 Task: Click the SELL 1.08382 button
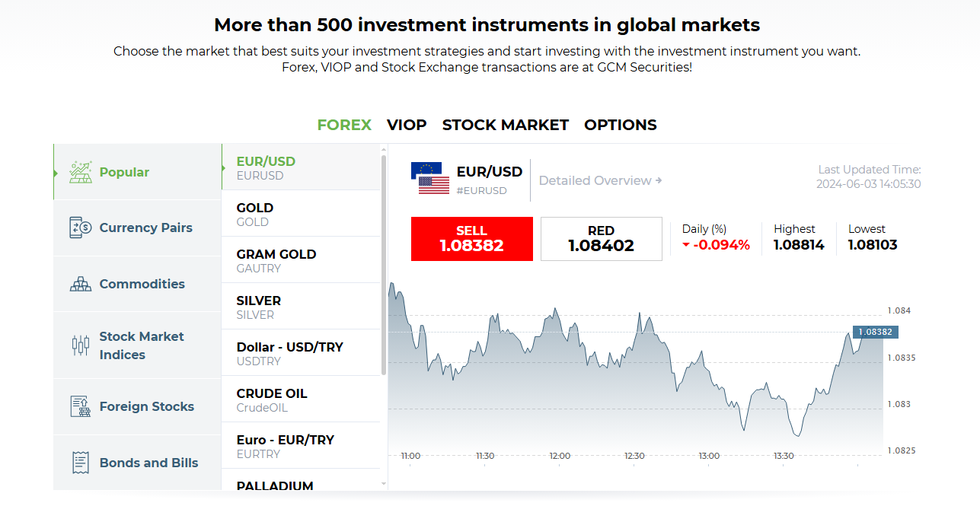471,239
